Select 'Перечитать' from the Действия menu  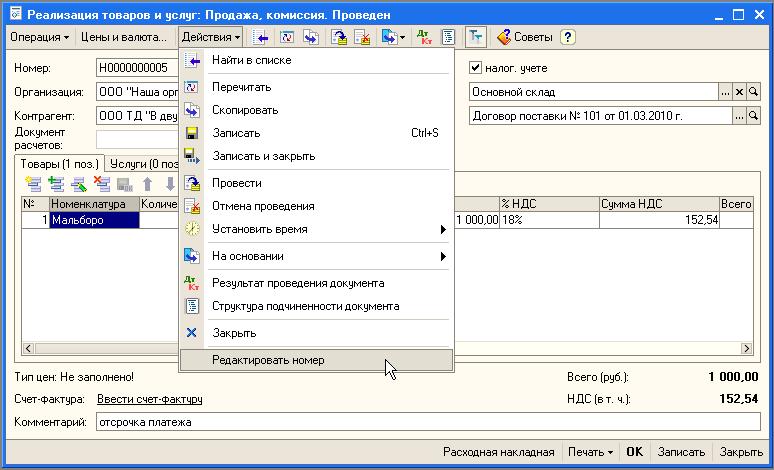[x=316, y=87]
